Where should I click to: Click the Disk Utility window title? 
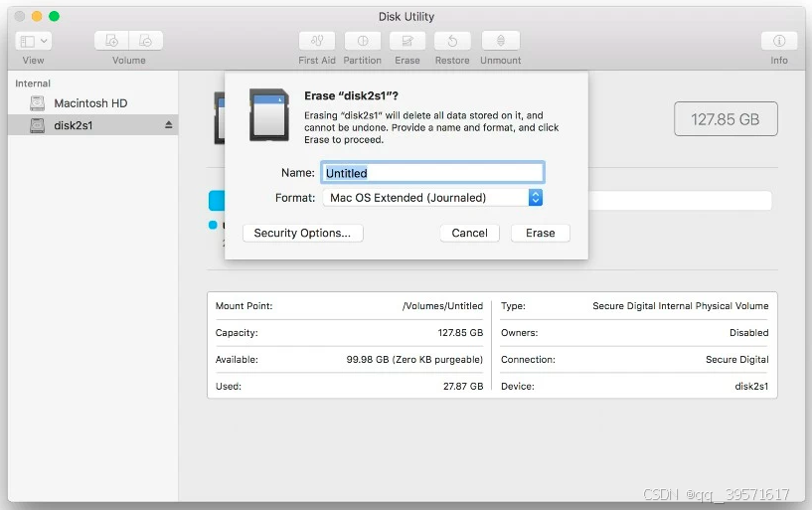coord(406,17)
